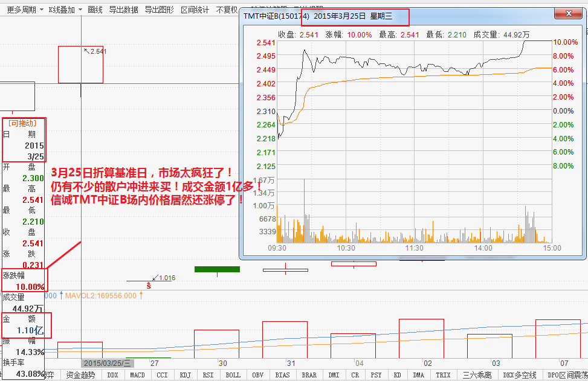Click the MAVOL2:169556.000 label
The height and width of the screenshot is (381, 588).
(x=101, y=296)
